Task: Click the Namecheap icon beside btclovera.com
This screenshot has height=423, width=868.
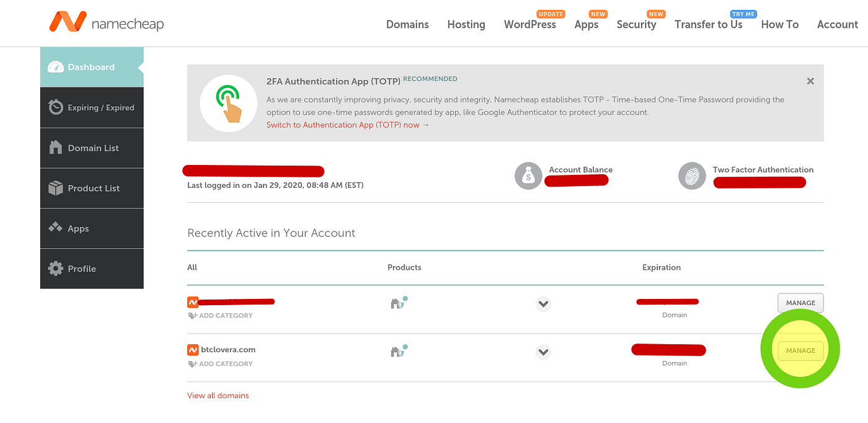Action: pyautogui.click(x=193, y=350)
